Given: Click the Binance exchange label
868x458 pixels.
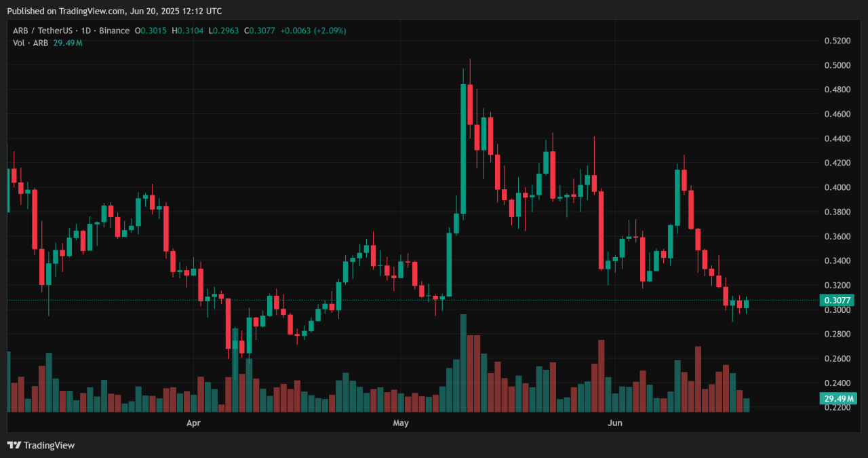Looking at the screenshot, I should click(115, 31).
